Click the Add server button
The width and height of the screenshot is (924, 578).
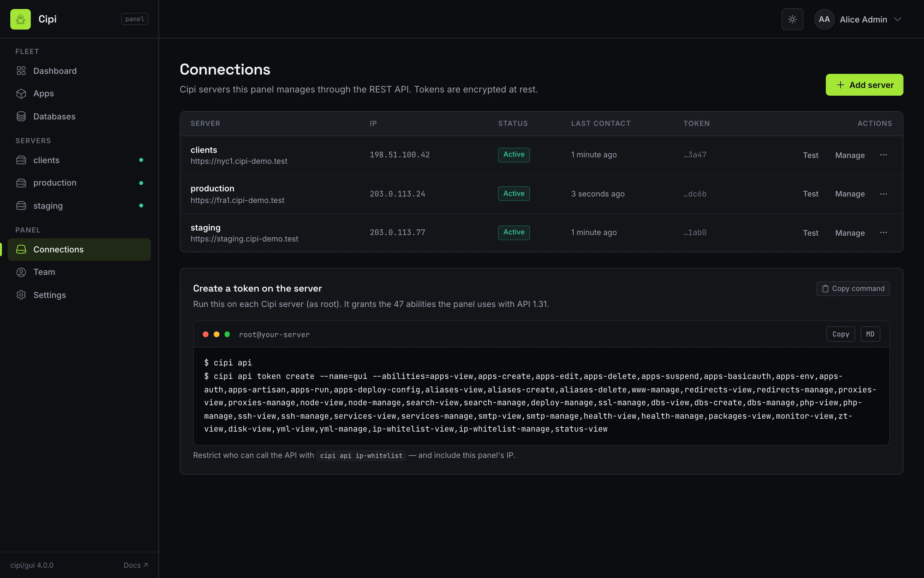click(864, 85)
